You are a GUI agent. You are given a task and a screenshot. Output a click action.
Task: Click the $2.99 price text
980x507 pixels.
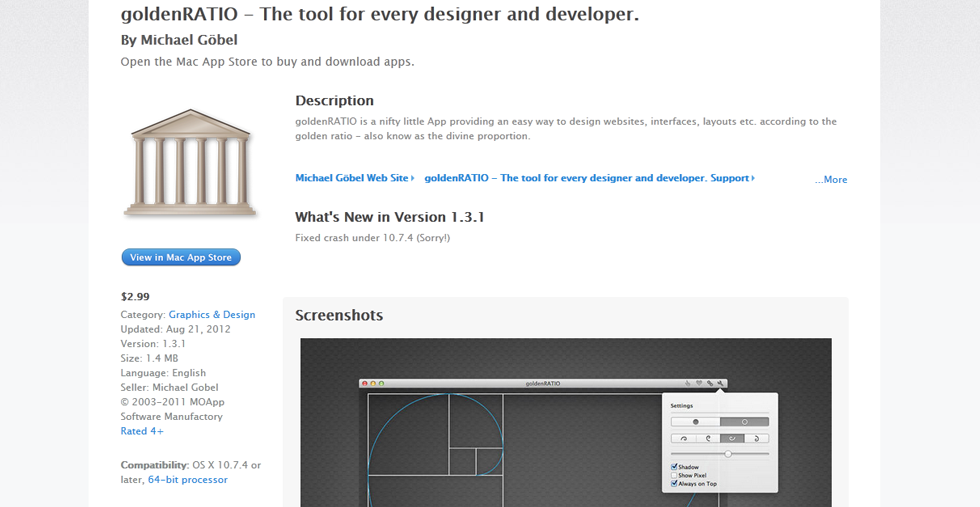click(x=135, y=296)
